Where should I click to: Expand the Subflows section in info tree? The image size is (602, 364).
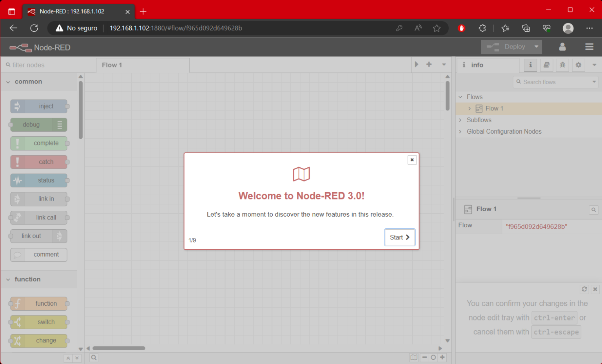(460, 120)
